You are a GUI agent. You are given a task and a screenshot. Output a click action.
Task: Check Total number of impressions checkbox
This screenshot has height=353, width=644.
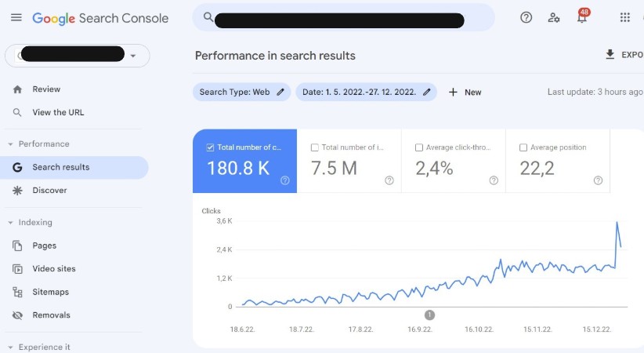pos(315,147)
